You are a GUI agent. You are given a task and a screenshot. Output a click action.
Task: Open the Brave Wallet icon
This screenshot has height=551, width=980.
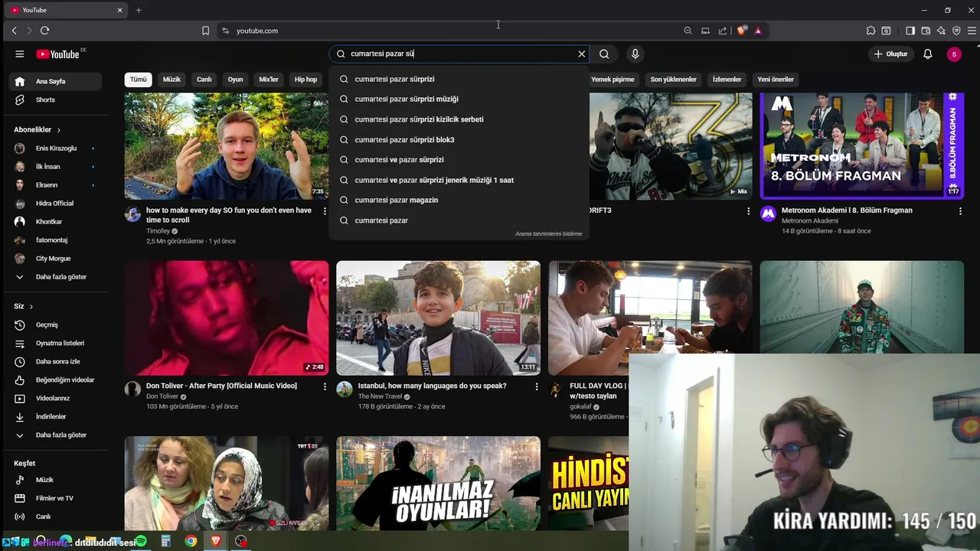926,31
